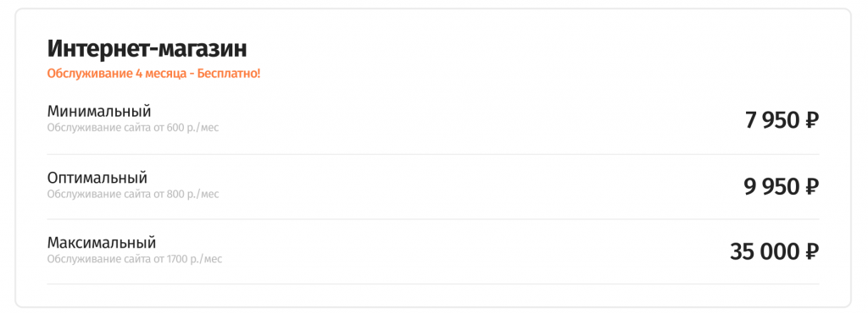
Task: Click the 35 000 ₽ price
Action: point(775,252)
